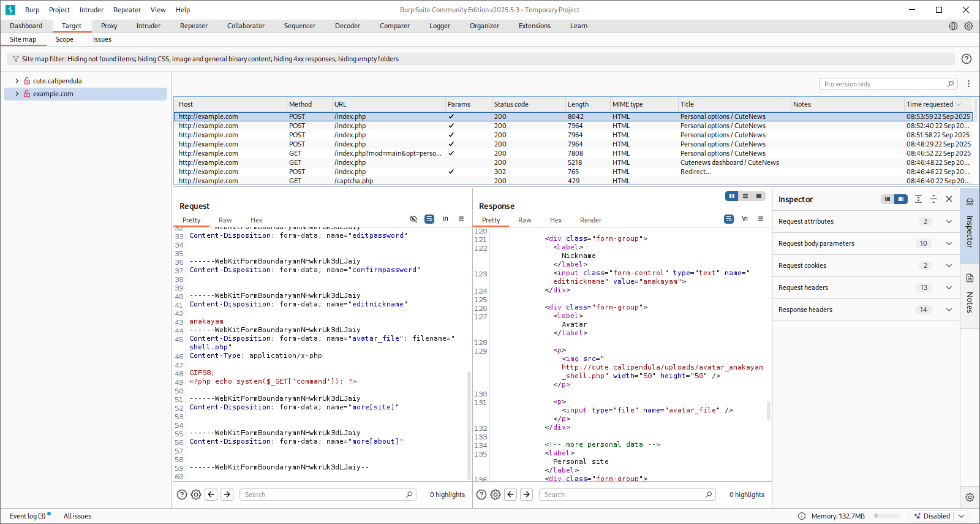Open Response search settings gear
The image size is (980, 524).
click(x=496, y=495)
